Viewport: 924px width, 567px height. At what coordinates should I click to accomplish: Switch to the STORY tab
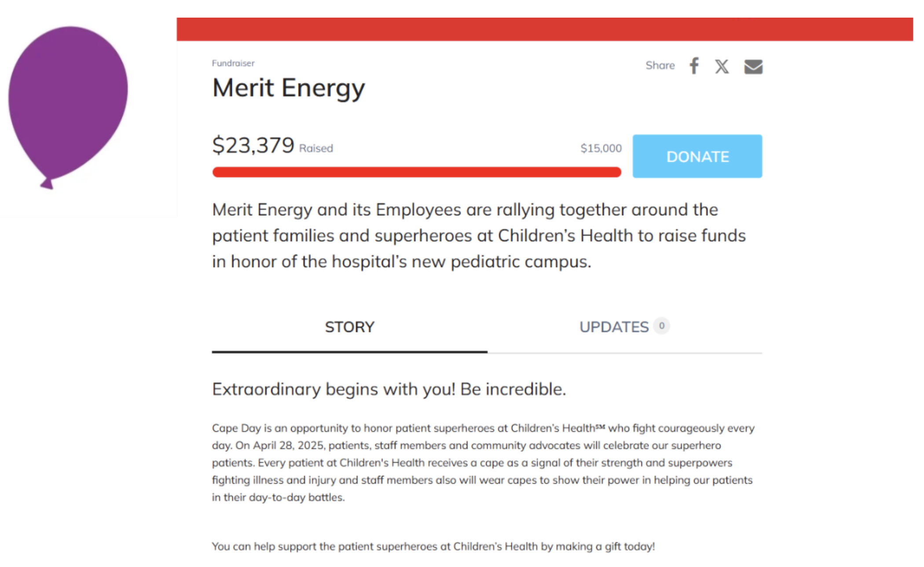[350, 328]
